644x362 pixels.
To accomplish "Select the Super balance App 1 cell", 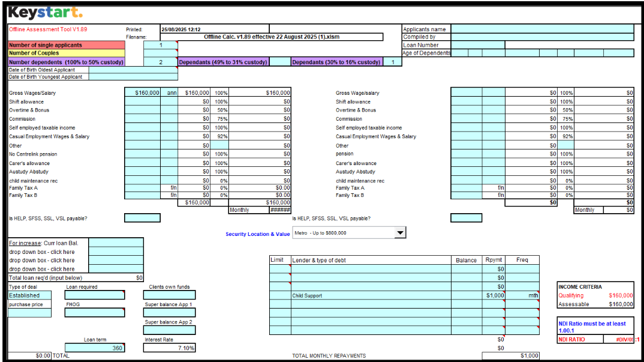I will point(169,313).
